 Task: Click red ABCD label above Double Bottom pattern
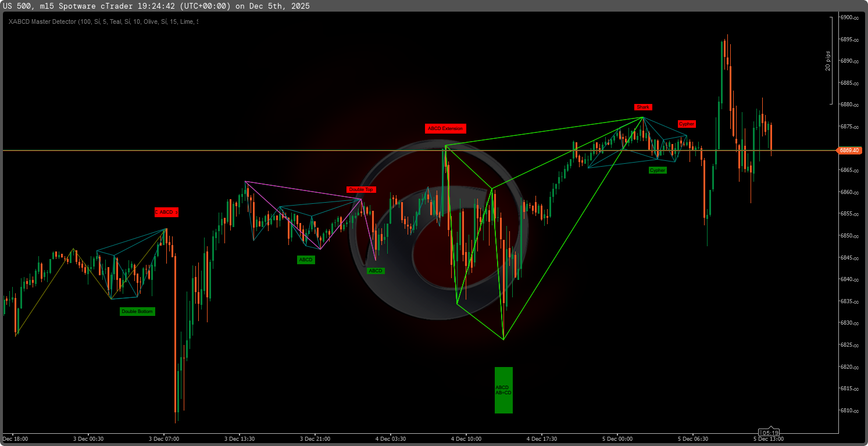[166, 212]
